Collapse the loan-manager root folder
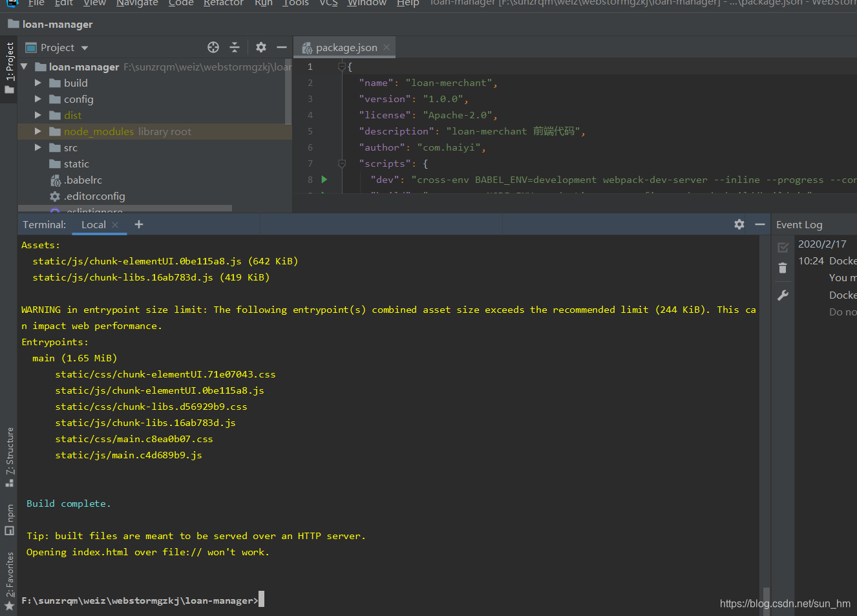857x616 pixels. click(24, 67)
